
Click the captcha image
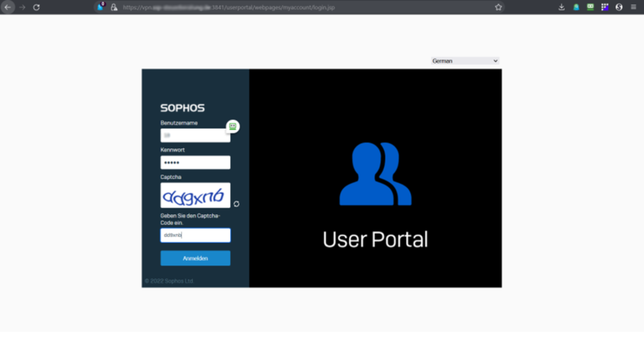click(x=195, y=195)
